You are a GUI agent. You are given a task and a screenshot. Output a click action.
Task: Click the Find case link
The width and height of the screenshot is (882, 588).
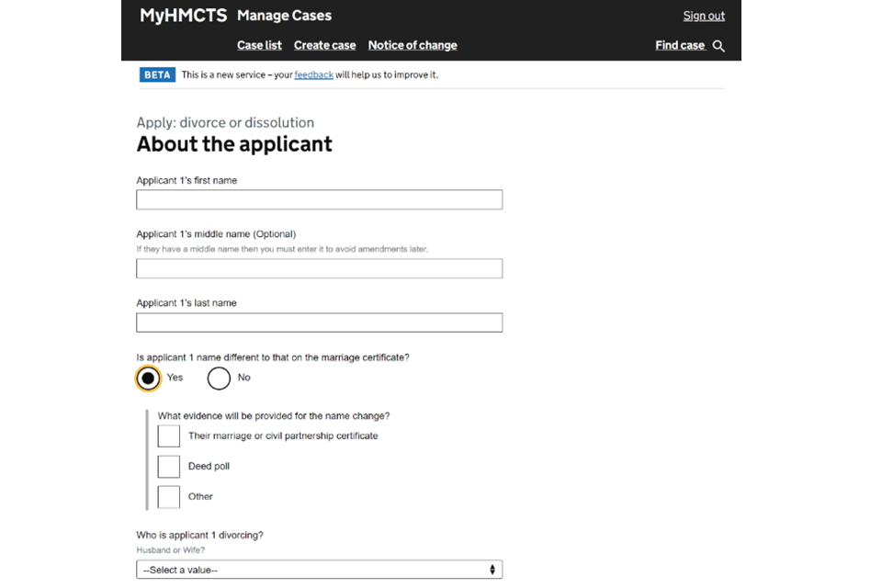(680, 45)
